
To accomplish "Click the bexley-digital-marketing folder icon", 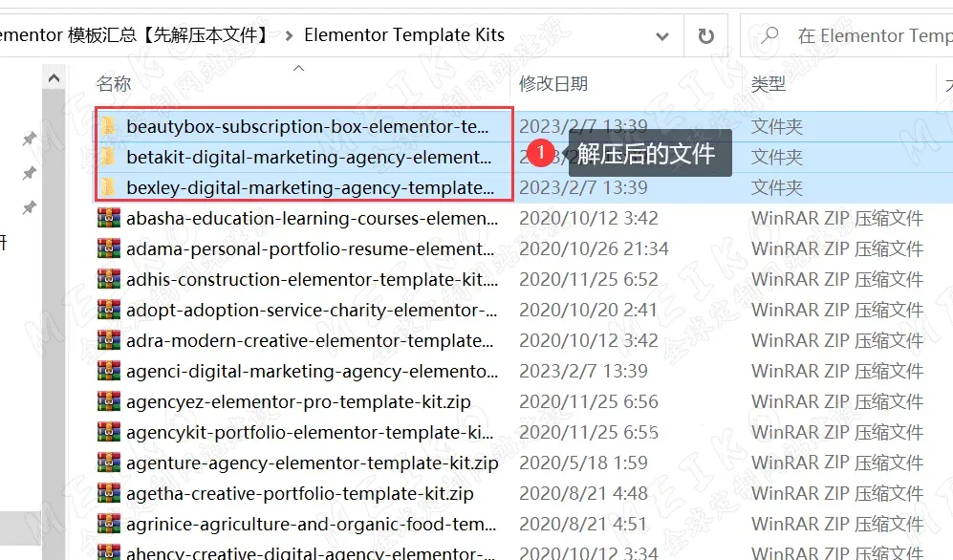I will [x=109, y=187].
